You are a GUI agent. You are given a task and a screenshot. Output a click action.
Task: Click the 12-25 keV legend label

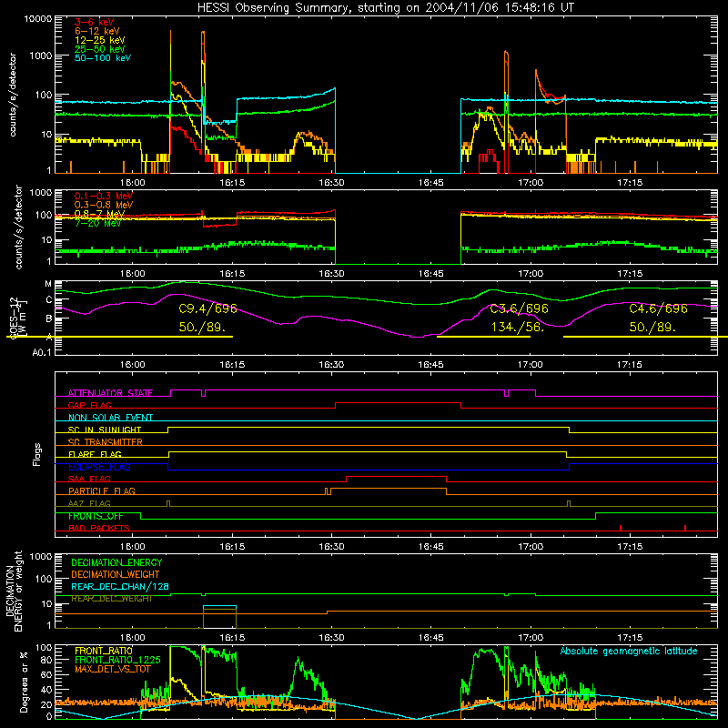coord(100,40)
